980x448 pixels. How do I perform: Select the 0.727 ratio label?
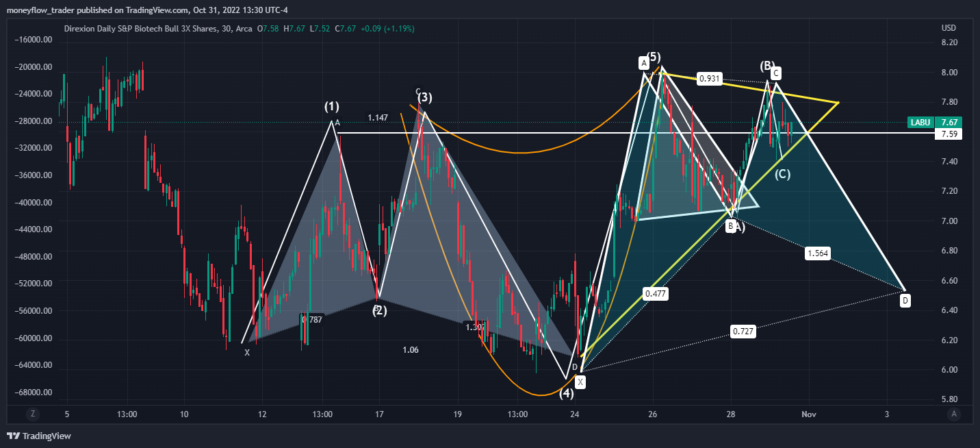[743, 332]
